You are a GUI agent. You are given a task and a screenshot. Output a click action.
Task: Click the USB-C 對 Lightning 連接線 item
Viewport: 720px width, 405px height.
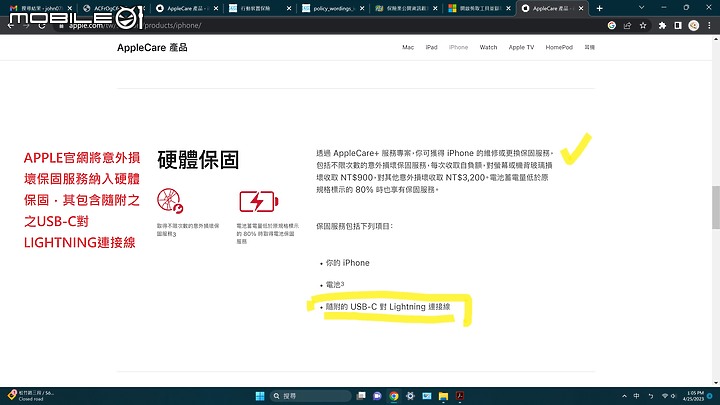pos(388,307)
